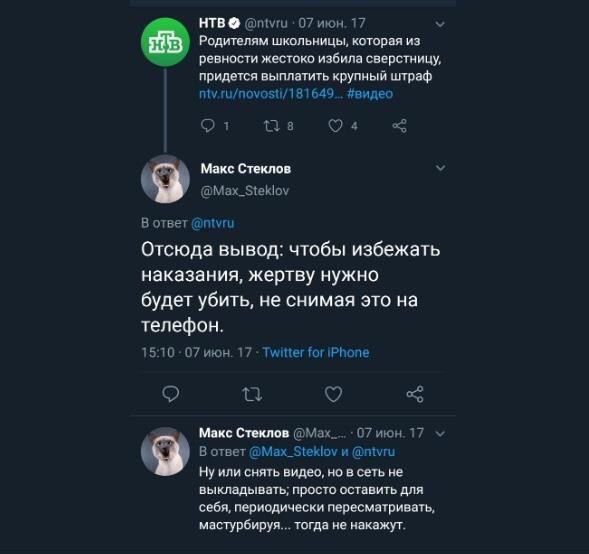Open the cat avatar of main tweet
589x554 pixels.
coord(165,179)
